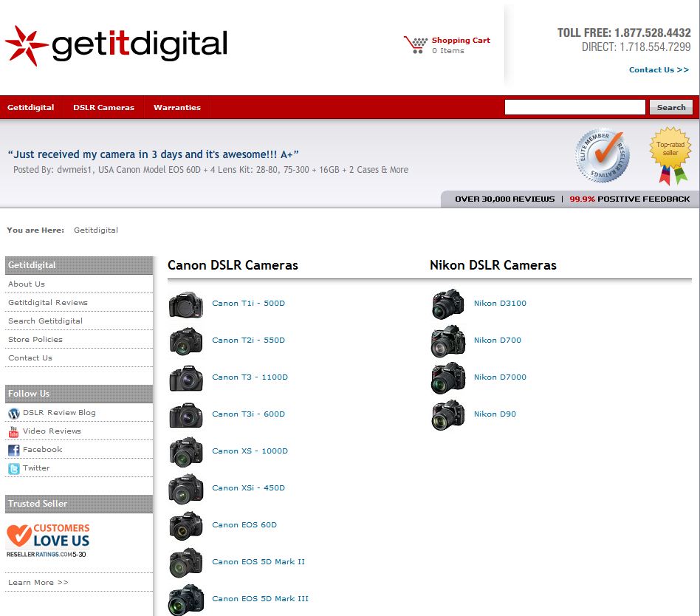This screenshot has height=616, width=700.
Task: Click the Learn More >> link
Action: click(x=38, y=583)
